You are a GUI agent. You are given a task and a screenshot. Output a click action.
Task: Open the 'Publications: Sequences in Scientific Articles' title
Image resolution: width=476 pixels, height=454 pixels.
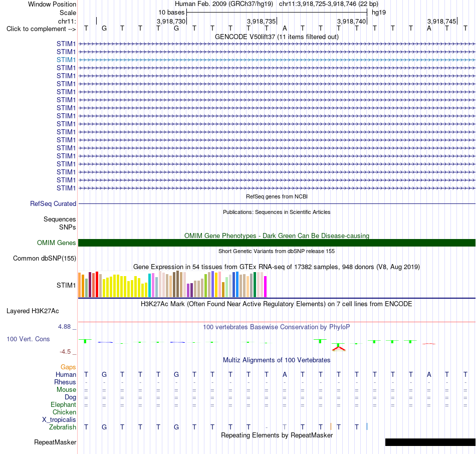(277, 212)
